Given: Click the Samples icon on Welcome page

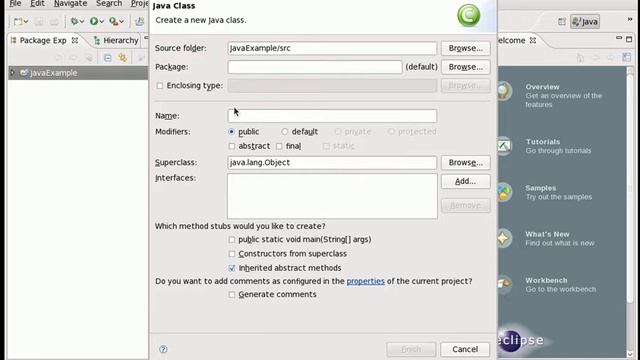Looking at the screenshot, I should tap(504, 192).
